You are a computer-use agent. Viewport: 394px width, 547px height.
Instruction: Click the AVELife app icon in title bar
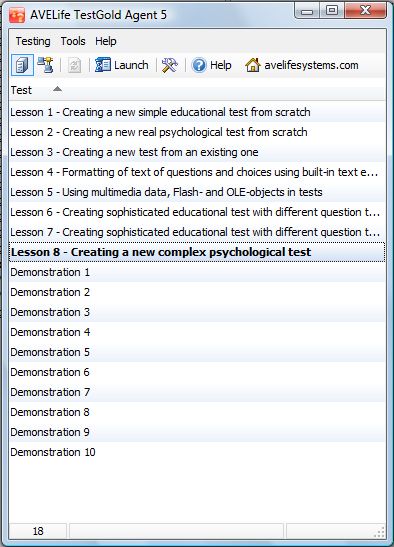(17, 15)
